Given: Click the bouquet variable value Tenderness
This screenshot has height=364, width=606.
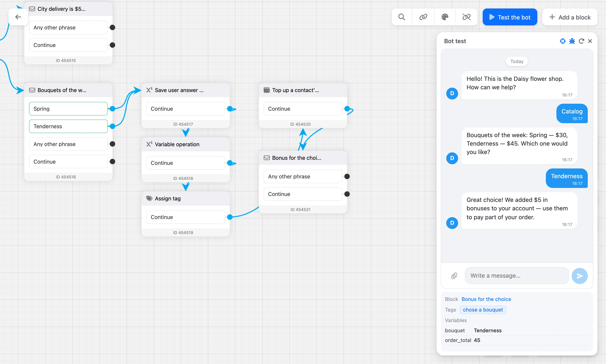Looking at the screenshot, I should click(488, 330).
